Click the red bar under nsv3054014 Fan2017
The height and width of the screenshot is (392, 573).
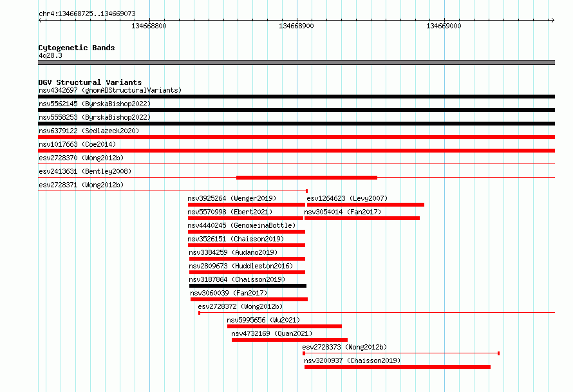point(362,218)
